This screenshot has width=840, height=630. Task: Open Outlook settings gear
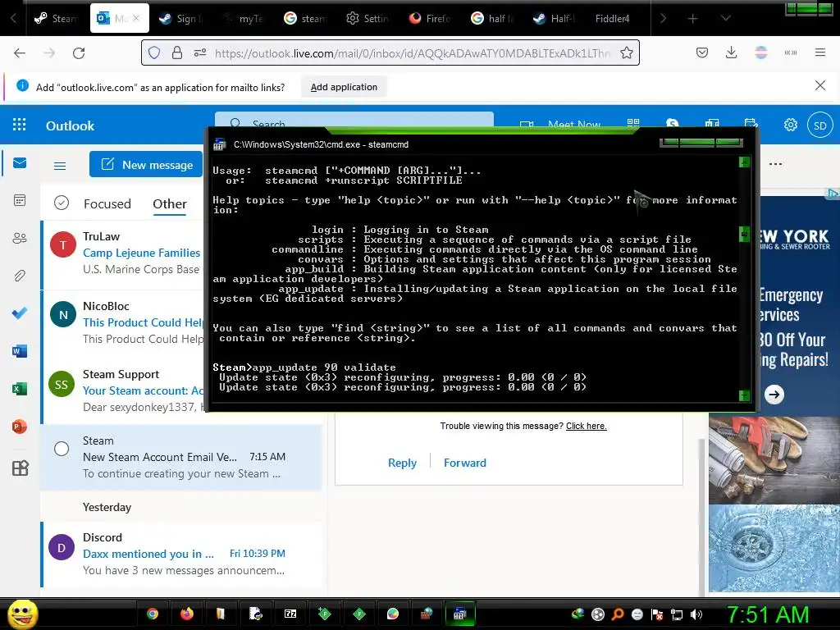(x=790, y=125)
